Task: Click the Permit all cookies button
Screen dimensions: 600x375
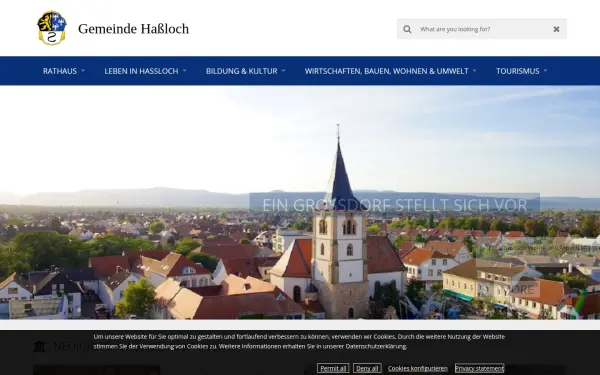Action: coord(333,368)
